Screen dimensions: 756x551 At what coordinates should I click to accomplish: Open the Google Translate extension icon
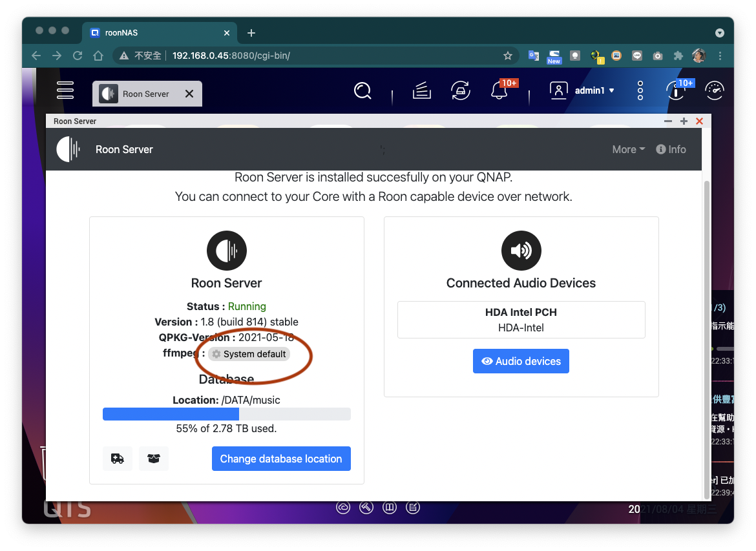pyautogui.click(x=533, y=56)
